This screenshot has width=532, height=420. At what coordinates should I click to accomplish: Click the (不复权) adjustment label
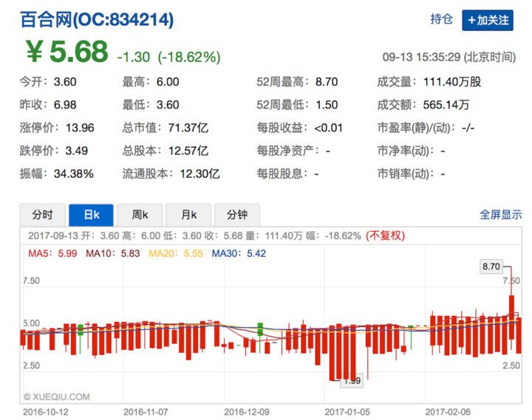(x=386, y=235)
